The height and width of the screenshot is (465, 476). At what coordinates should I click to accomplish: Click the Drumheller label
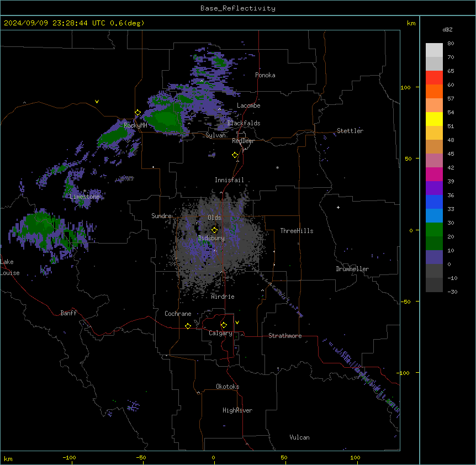(x=352, y=269)
